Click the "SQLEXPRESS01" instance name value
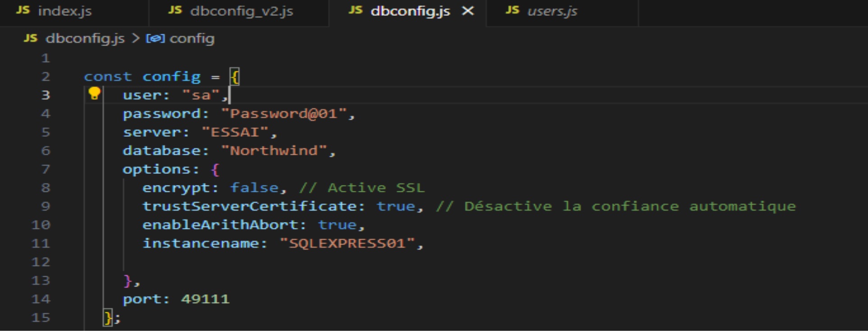The width and height of the screenshot is (868, 334). tap(347, 243)
